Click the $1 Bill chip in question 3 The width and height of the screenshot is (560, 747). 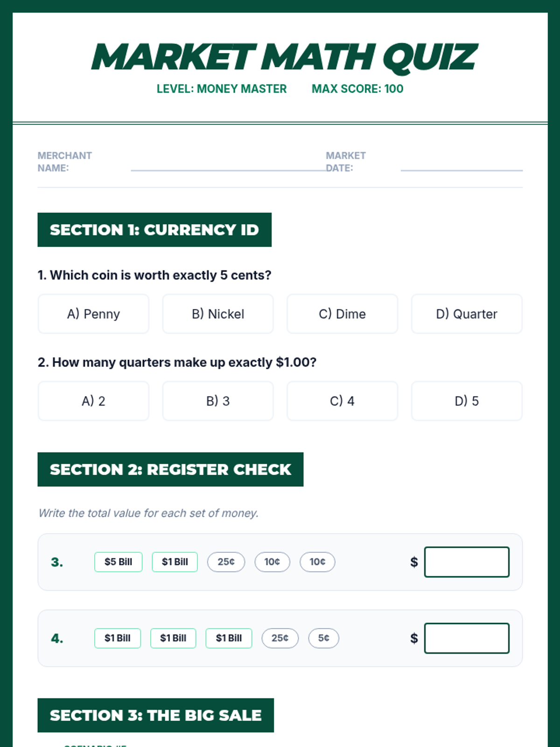175,562
